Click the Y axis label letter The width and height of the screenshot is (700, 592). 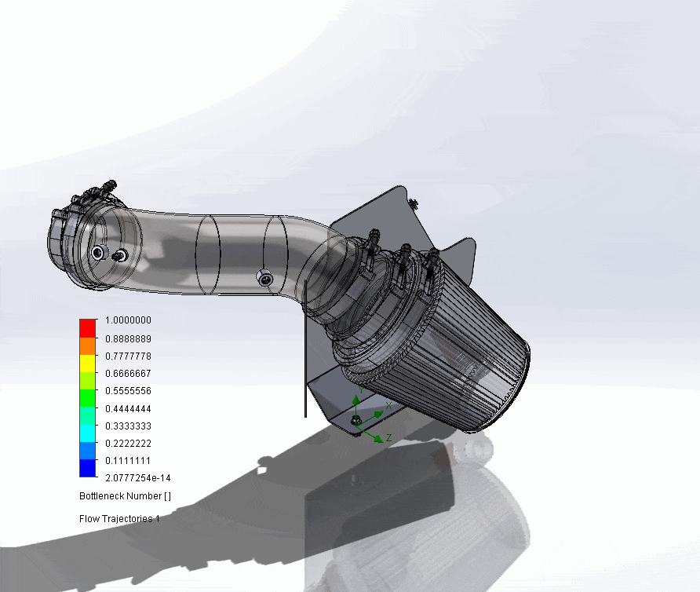tap(361, 389)
